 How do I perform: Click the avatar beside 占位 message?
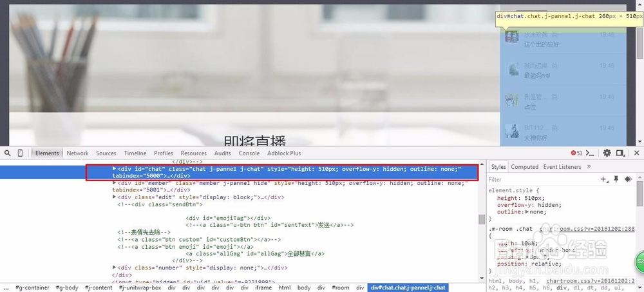click(511, 100)
